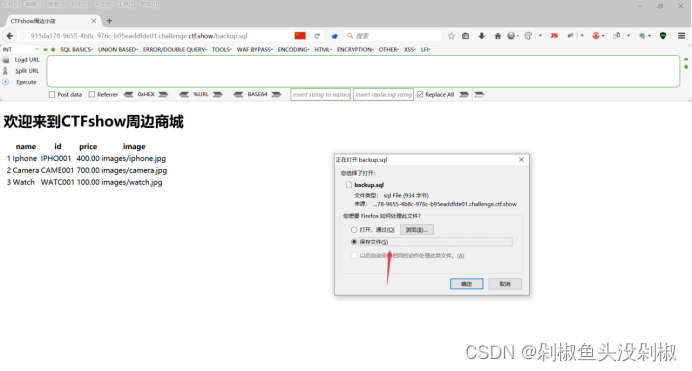Expand the HTML menu
Screen dimensions: 692x371
(323, 49)
